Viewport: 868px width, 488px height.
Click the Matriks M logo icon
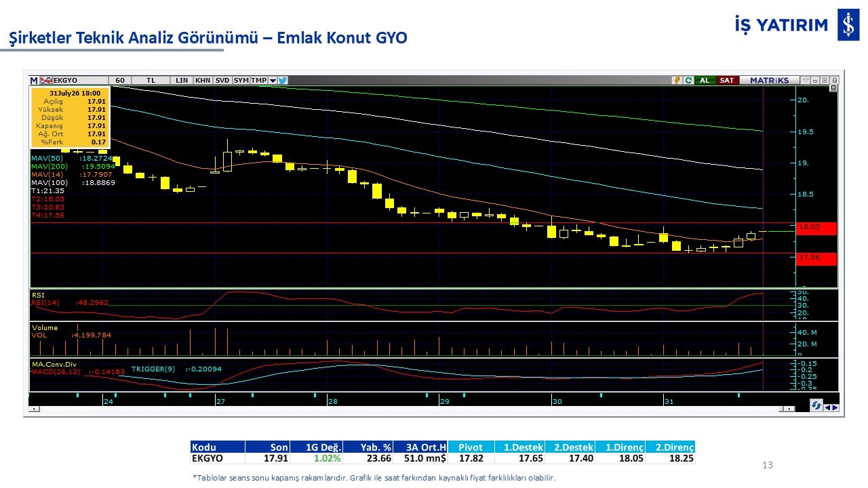click(34, 80)
